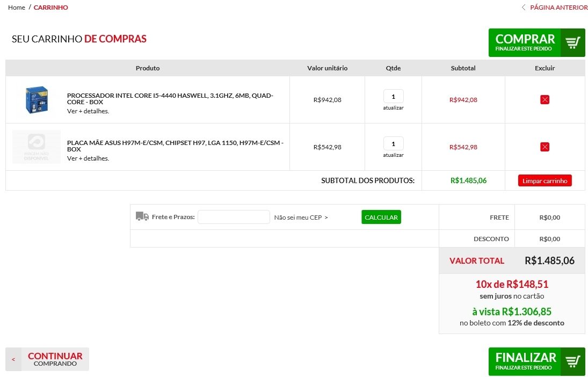Click the DESCONTO R$0,00 value
The height and width of the screenshot is (377, 588).
(550, 239)
